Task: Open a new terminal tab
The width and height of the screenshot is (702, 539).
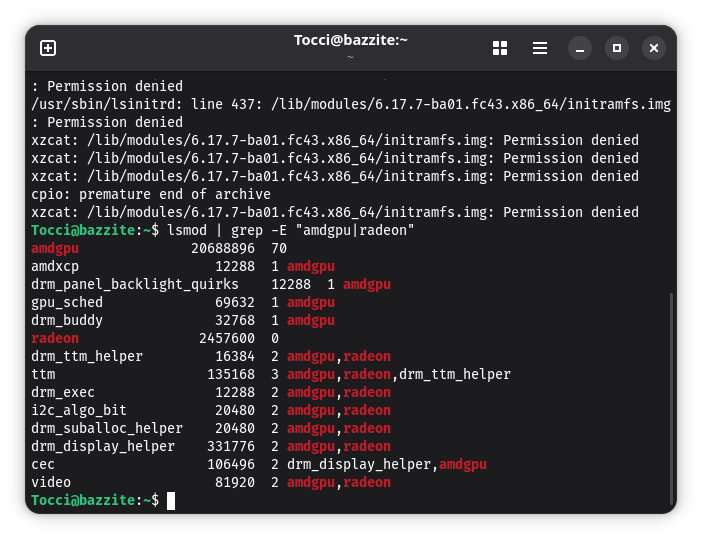Action: [48, 48]
